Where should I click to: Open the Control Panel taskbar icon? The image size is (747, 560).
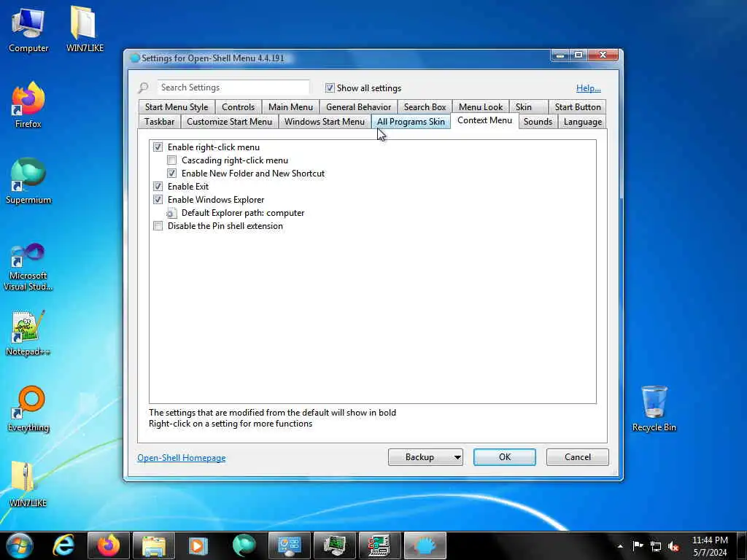[x=289, y=545]
